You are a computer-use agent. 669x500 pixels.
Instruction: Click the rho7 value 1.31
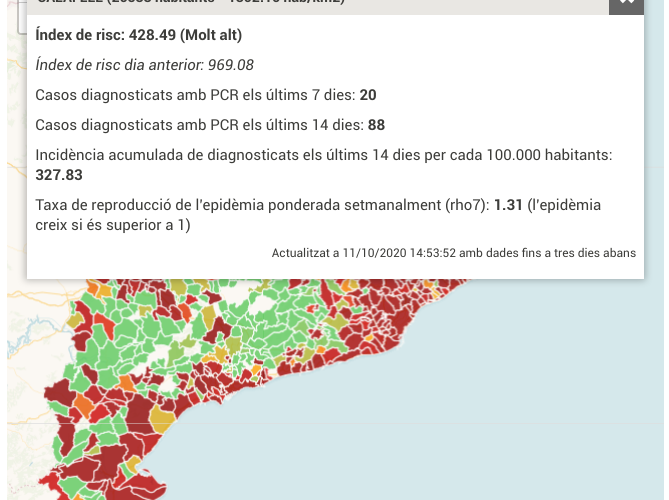point(508,205)
